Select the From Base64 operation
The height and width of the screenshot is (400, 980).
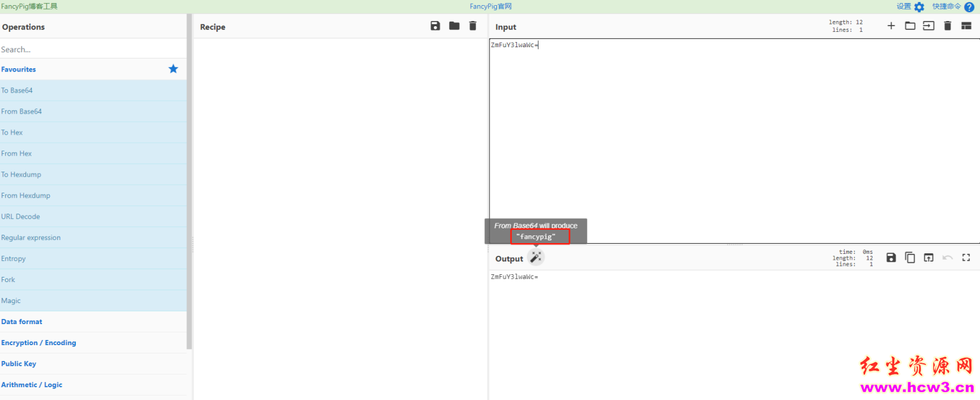(x=93, y=111)
